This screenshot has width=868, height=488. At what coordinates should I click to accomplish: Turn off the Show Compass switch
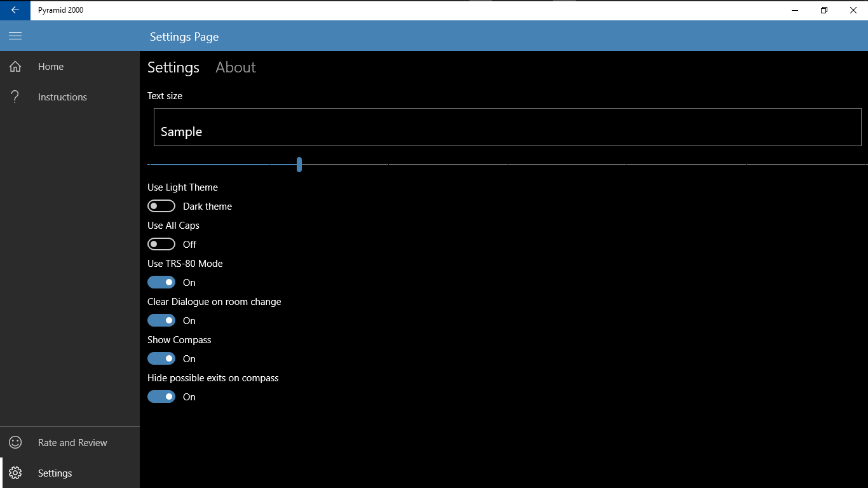coord(161,358)
